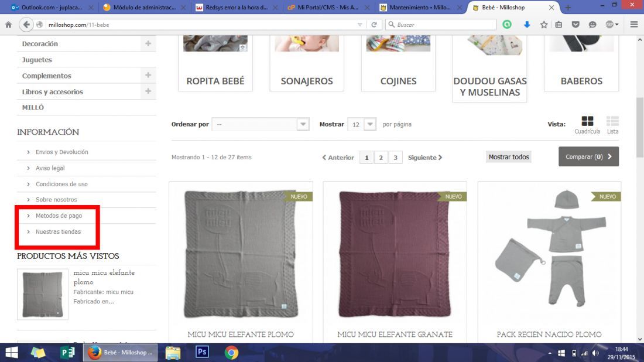Switch to Cuadrícula grid view
The height and width of the screenshot is (362, 644).
point(587,125)
